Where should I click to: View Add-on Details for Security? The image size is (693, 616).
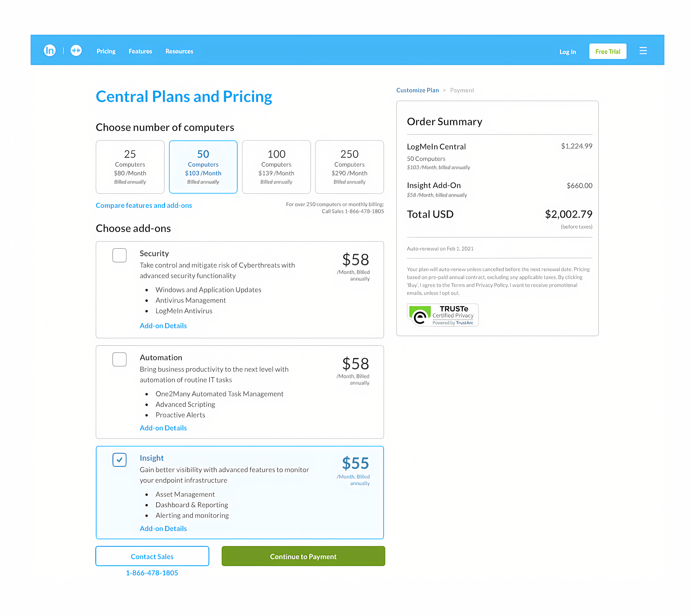[163, 326]
